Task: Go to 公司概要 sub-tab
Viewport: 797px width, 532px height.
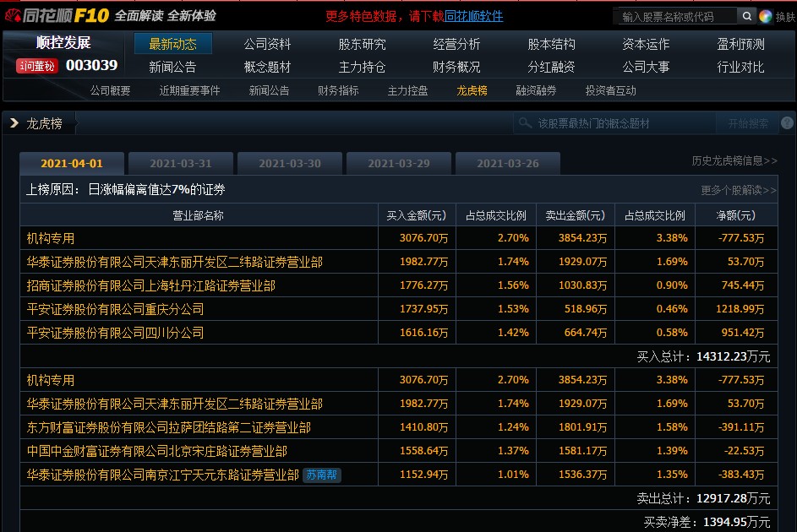Action: click(x=111, y=91)
